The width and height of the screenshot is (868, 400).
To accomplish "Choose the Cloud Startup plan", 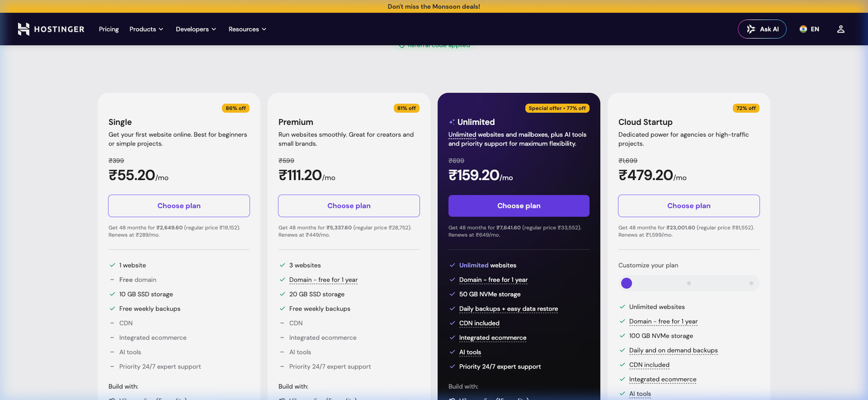I will [689, 206].
